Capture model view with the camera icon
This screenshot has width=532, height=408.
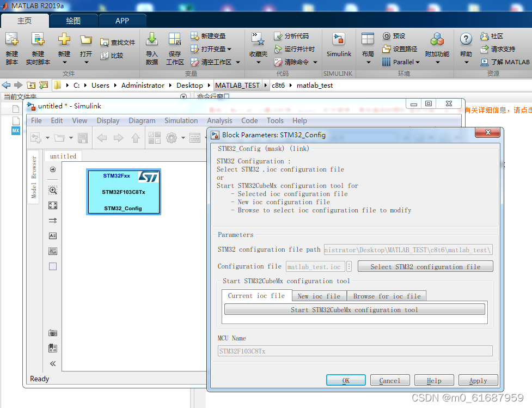click(x=52, y=333)
